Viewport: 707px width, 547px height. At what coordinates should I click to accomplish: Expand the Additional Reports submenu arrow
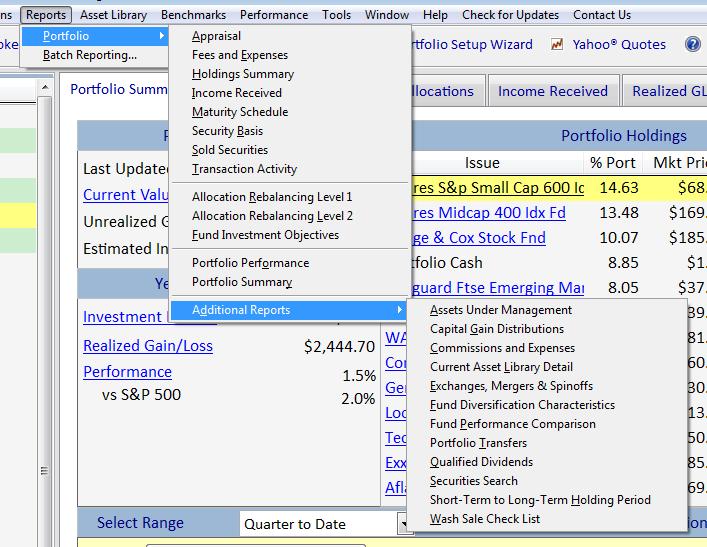[x=399, y=309]
